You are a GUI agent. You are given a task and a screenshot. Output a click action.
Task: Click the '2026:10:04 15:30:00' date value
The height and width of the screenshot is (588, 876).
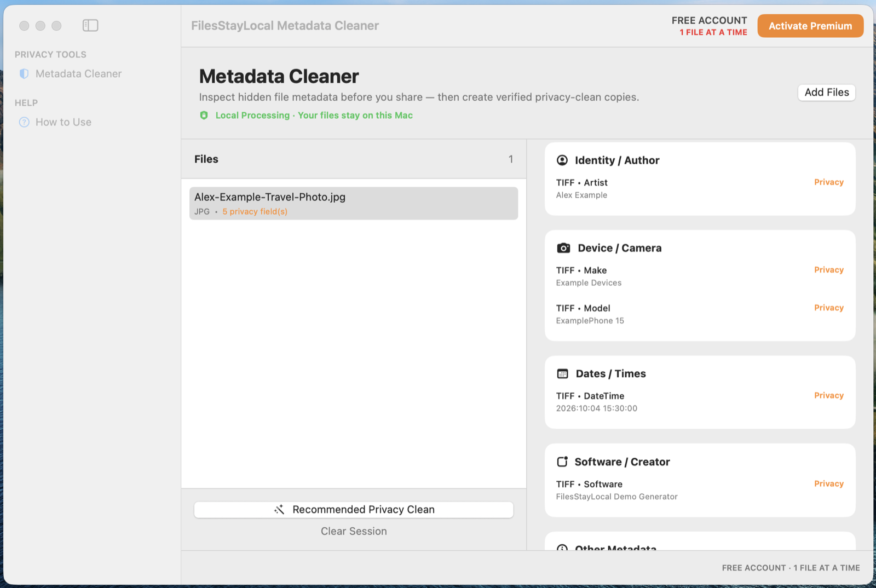click(596, 408)
